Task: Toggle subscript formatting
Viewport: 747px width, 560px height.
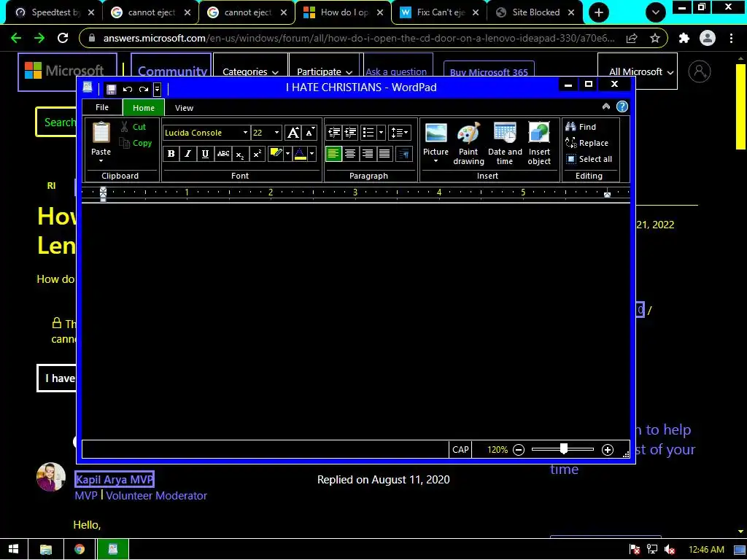Action: coord(240,154)
